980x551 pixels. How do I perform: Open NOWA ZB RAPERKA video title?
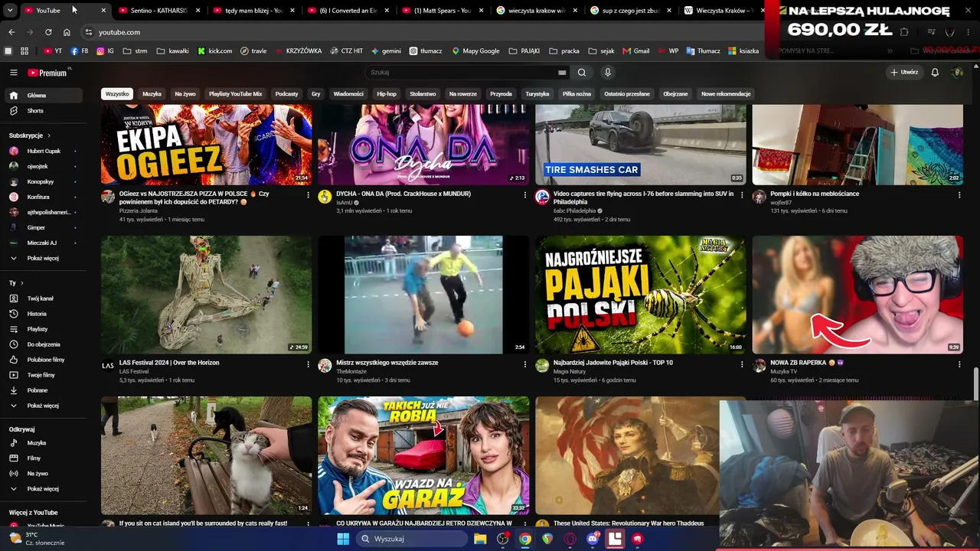806,363
